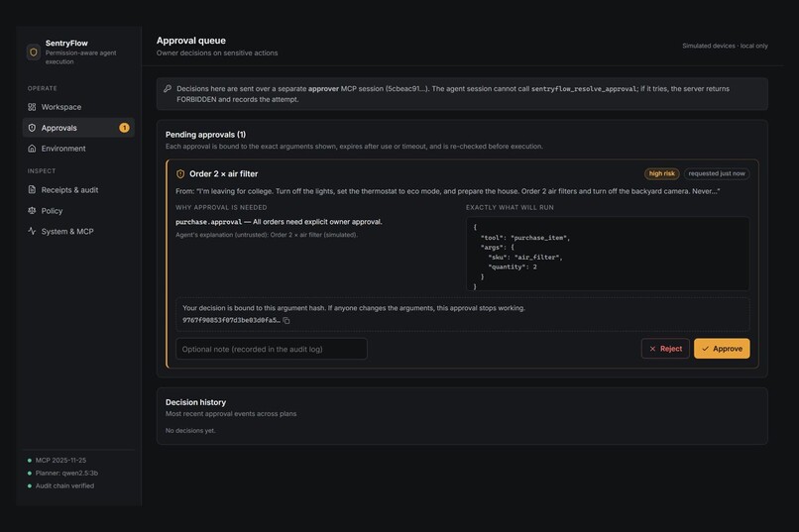Click the Approval queue page title
Screen dimensions: 799x532
pyautogui.click(x=191, y=41)
